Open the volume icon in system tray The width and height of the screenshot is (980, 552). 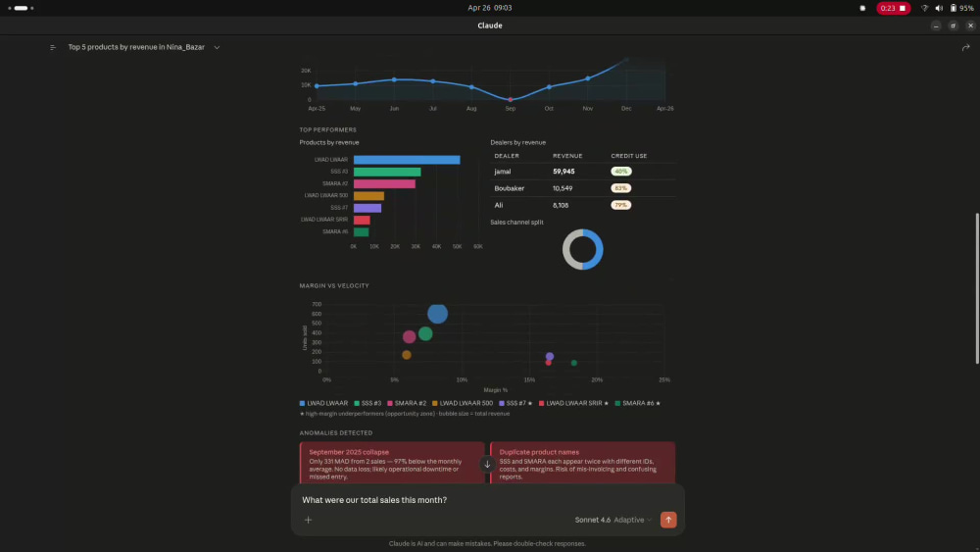point(939,8)
